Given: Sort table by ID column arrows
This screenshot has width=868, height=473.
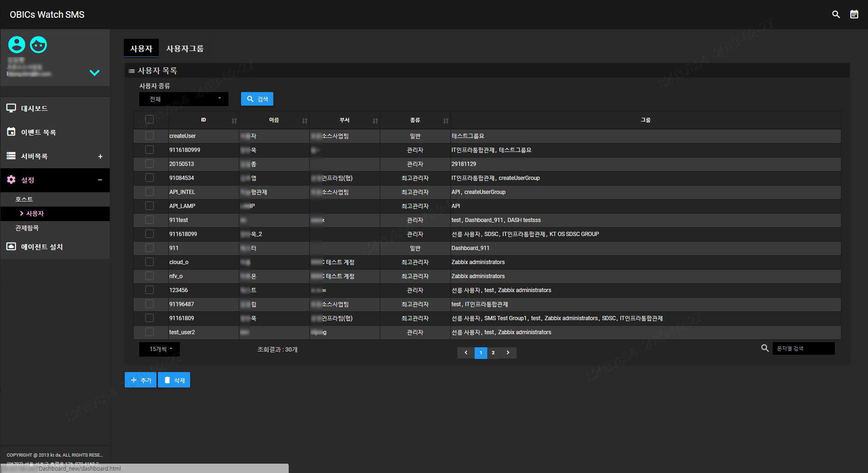Looking at the screenshot, I should (234, 121).
